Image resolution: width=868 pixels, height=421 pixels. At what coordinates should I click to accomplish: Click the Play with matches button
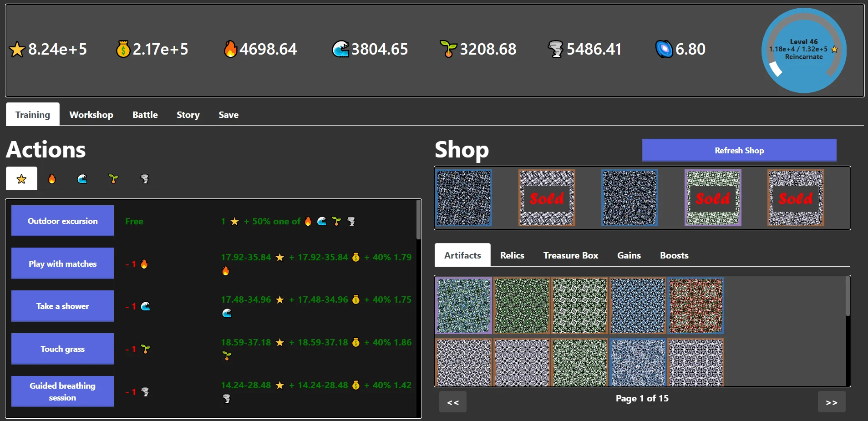(62, 264)
